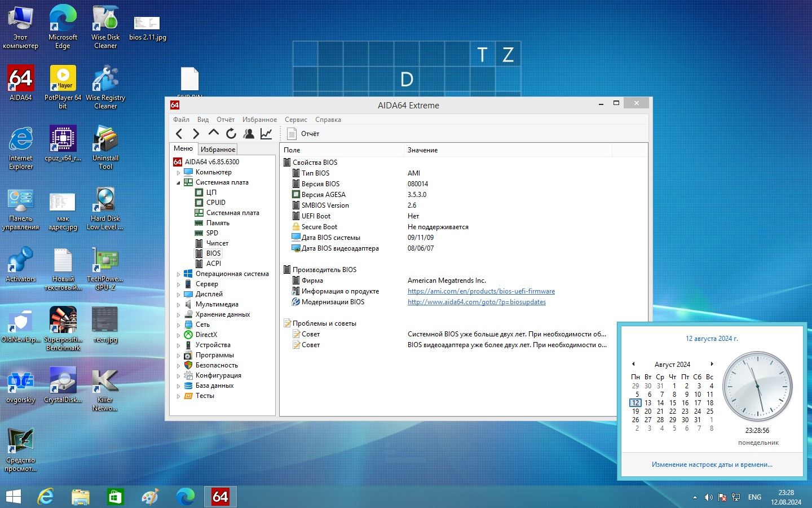Viewport: 812px width, 508px height.
Task: Open the user/favorites manager icon in toolbar
Action: [249, 134]
